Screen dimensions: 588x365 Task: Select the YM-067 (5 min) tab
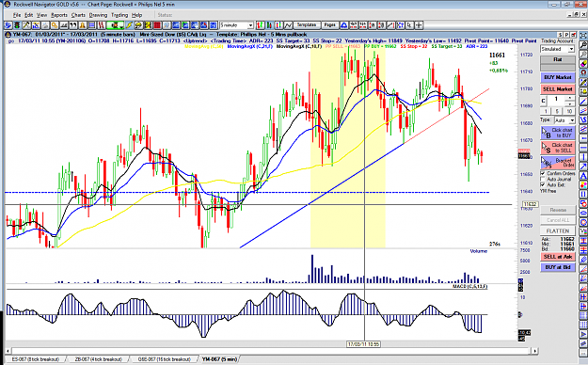click(219, 359)
